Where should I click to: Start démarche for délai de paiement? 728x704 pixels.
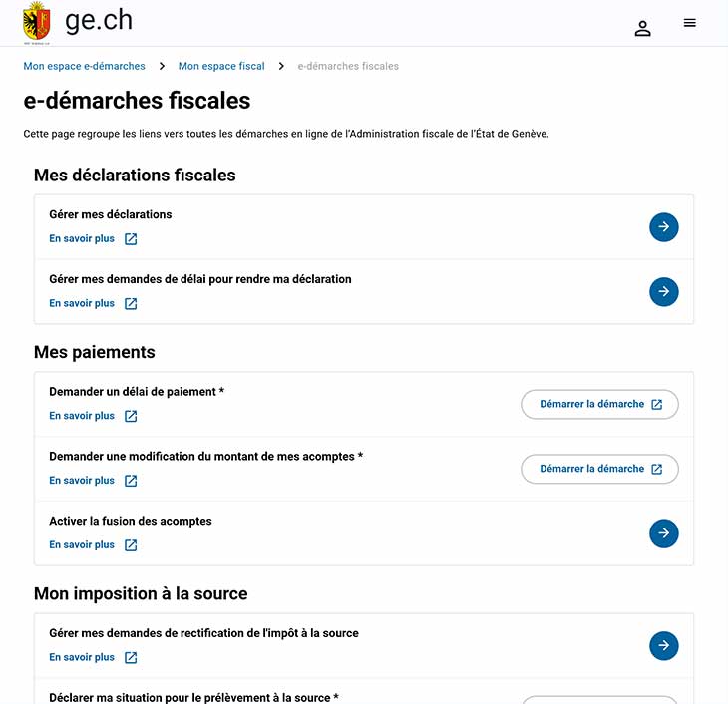[599, 404]
